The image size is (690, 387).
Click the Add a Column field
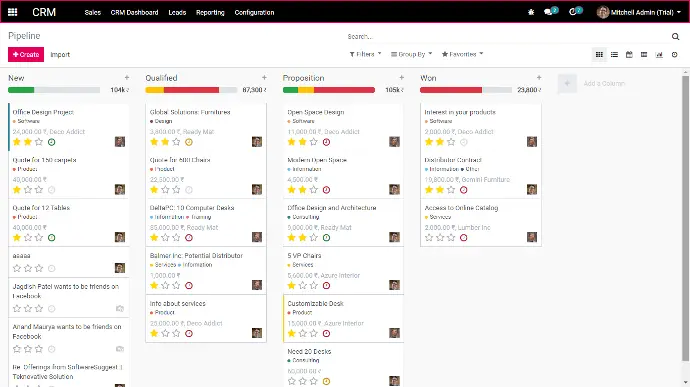pyautogui.click(x=604, y=83)
